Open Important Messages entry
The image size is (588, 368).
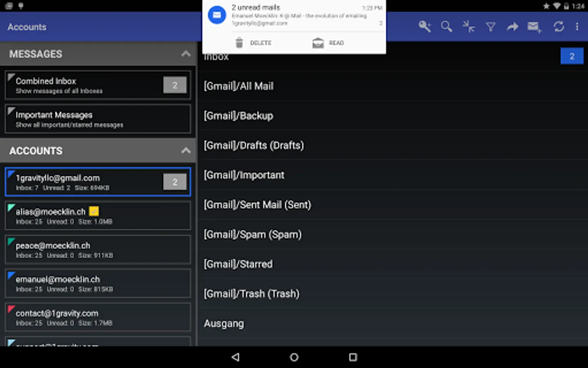click(x=98, y=119)
